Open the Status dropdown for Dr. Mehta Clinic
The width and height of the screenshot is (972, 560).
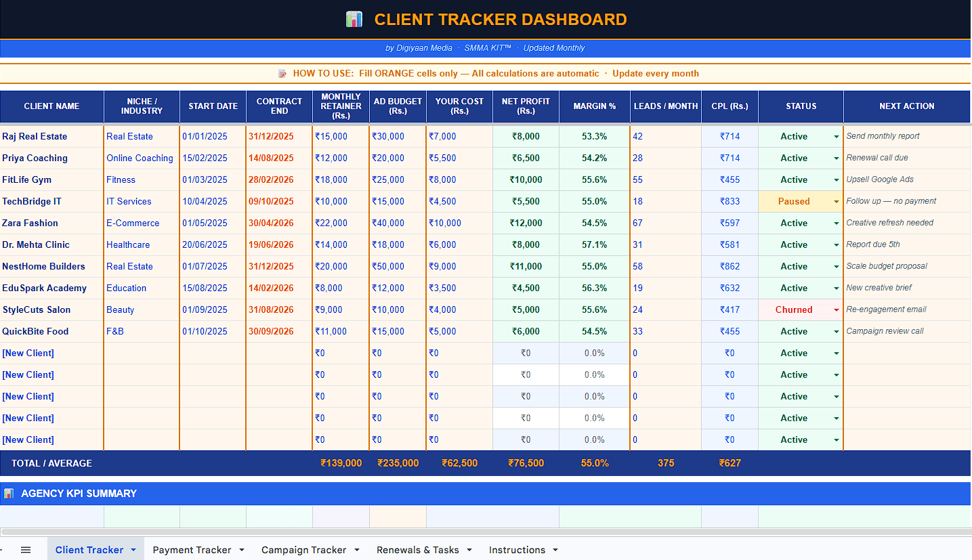837,245
